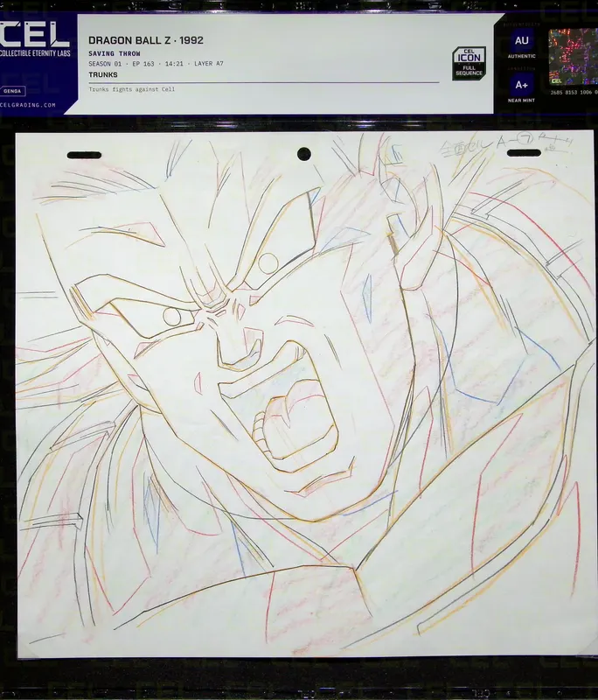Click the A+ condition grade badge
The height and width of the screenshot is (700, 598).
tap(521, 85)
